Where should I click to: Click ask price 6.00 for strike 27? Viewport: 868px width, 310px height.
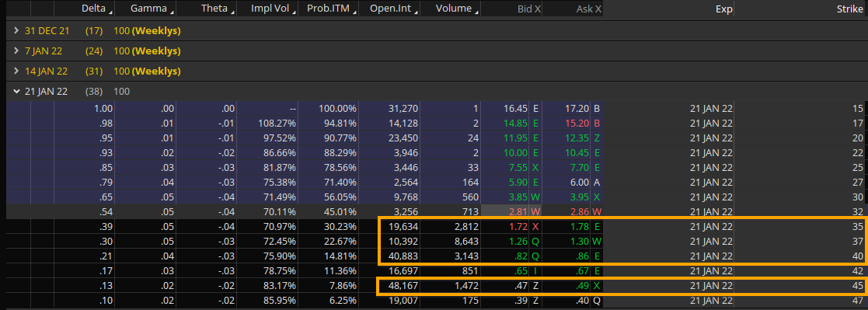580,182
